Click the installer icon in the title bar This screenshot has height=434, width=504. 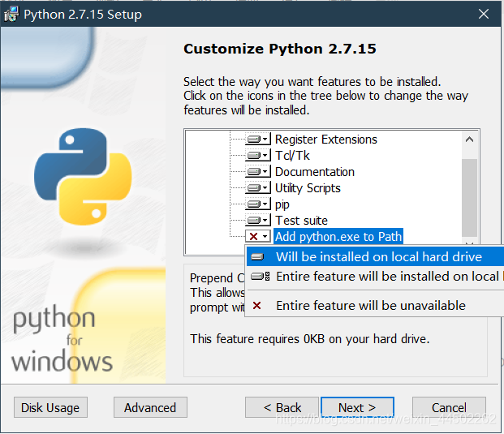pyautogui.click(x=11, y=14)
